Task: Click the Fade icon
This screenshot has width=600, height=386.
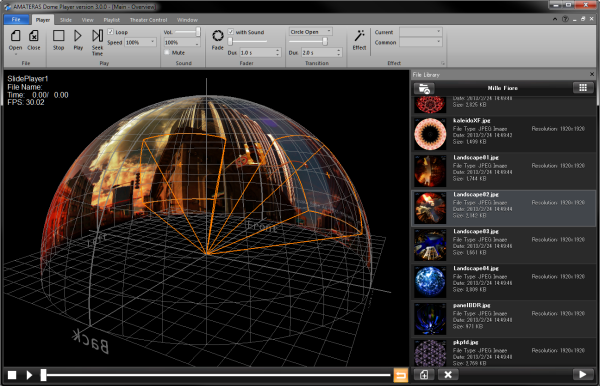Action: (218, 36)
